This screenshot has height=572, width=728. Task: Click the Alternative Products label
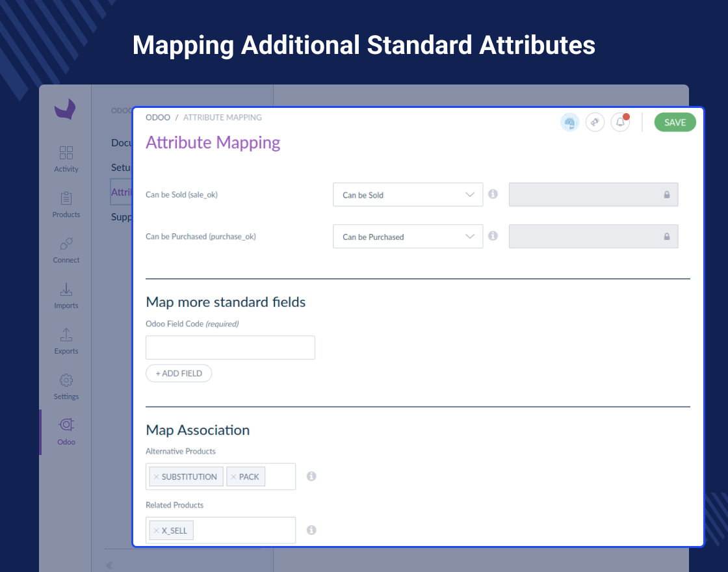pyautogui.click(x=181, y=451)
